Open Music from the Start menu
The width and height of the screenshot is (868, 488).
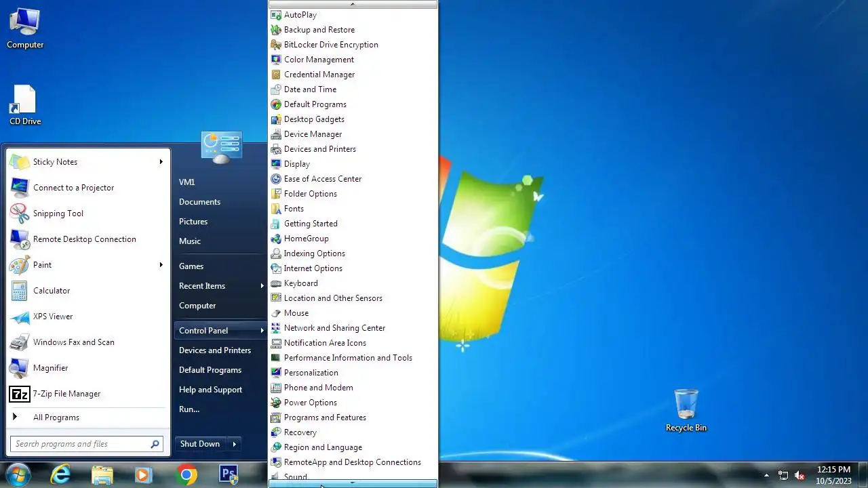(x=190, y=241)
